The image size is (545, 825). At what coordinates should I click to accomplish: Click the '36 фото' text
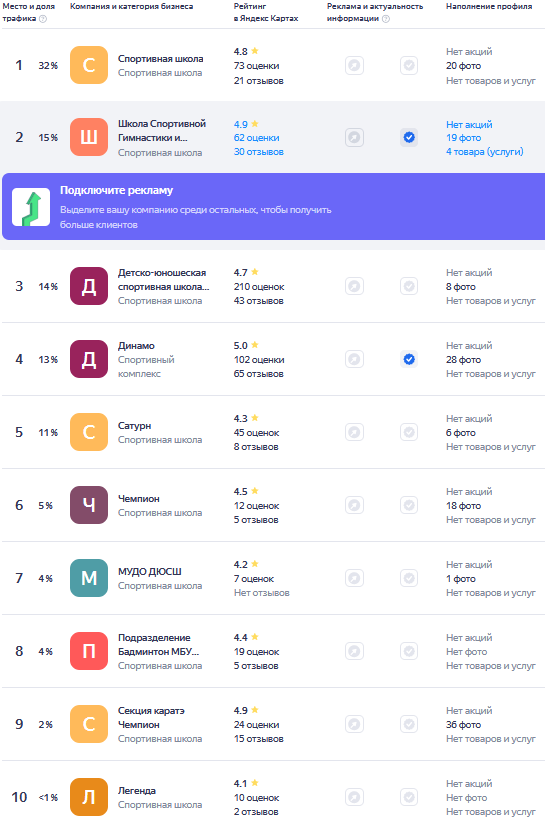click(x=463, y=725)
